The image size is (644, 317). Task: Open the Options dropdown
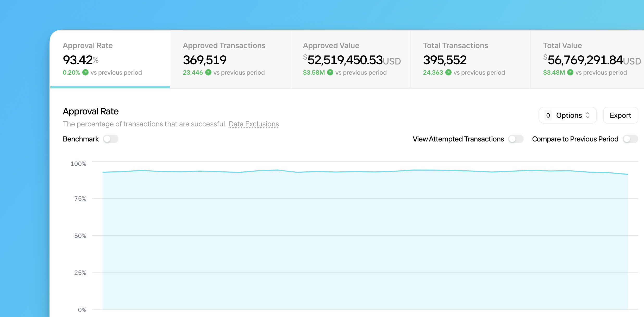click(x=567, y=115)
